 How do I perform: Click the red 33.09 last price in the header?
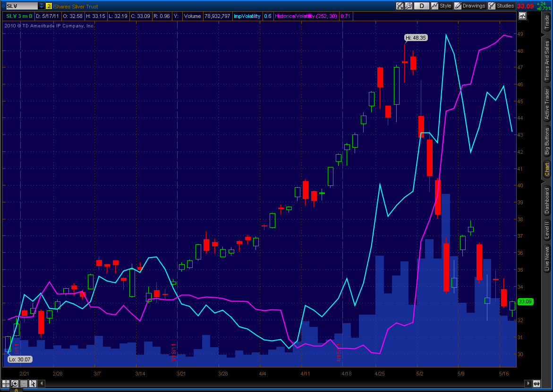[x=525, y=6]
